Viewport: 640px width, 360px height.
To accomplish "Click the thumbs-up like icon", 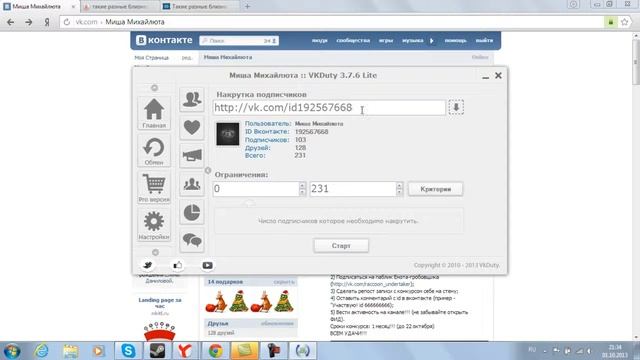I will [x=178, y=265].
